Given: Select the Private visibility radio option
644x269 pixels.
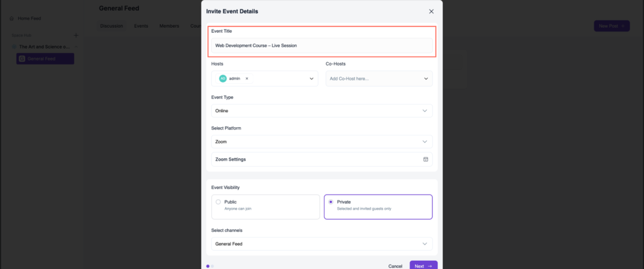Looking at the screenshot, I should click(331, 202).
